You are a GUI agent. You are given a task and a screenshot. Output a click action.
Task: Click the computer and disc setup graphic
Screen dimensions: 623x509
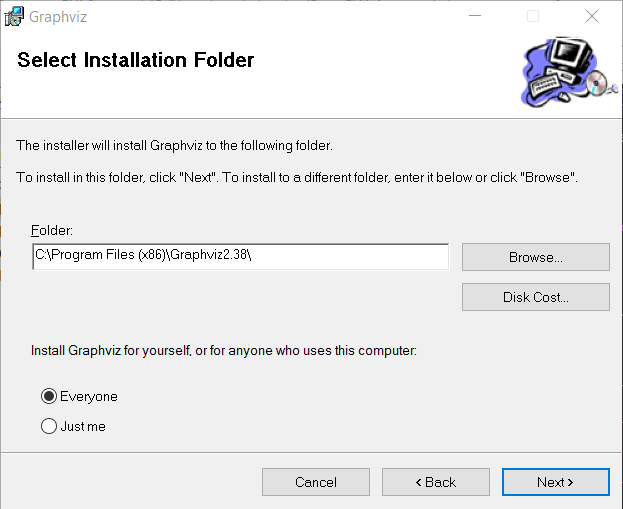coord(563,70)
